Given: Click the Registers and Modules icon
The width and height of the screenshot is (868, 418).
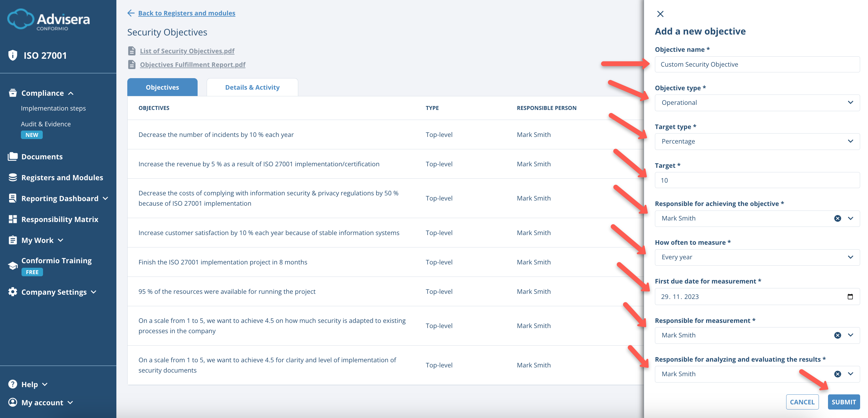Looking at the screenshot, I should [x=13, y=177].
